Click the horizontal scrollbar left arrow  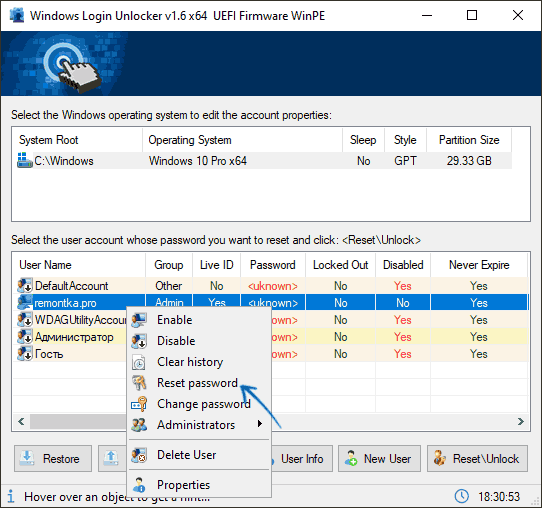coord(21,421)
